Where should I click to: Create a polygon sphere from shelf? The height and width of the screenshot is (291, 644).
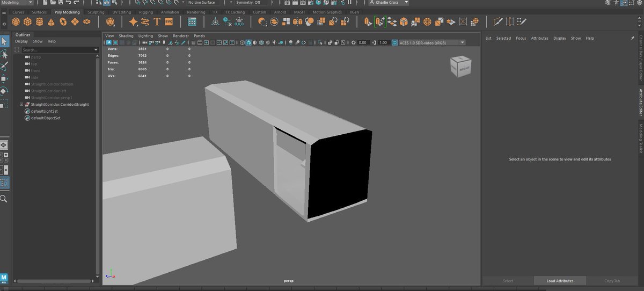tap(16, 21)
